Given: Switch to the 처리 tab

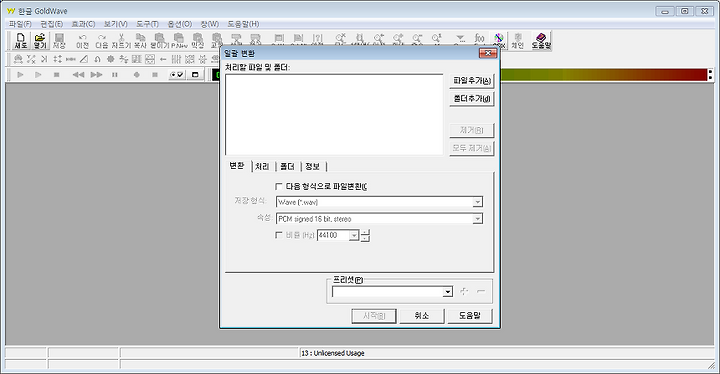Looking at the screenshot, I should pos(262,166).
